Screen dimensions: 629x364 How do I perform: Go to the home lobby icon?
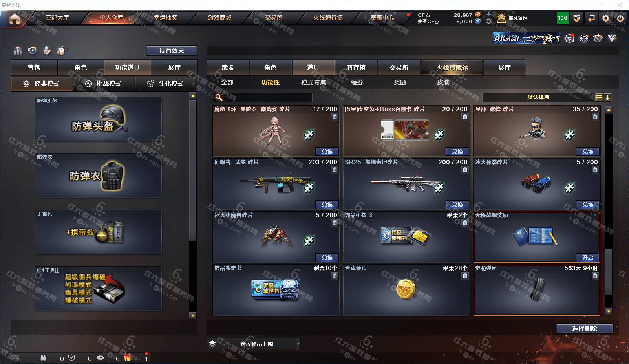click(15, 18)
